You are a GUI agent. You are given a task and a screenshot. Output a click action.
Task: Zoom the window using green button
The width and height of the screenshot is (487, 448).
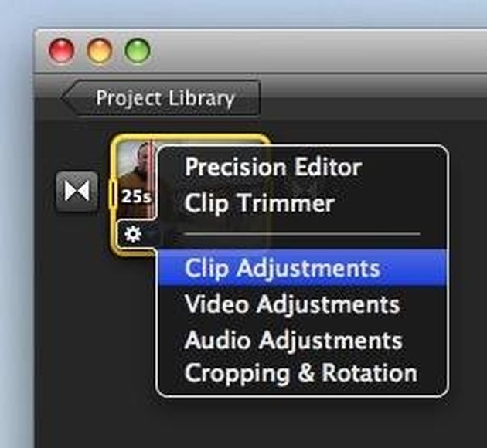coord(138,51)
